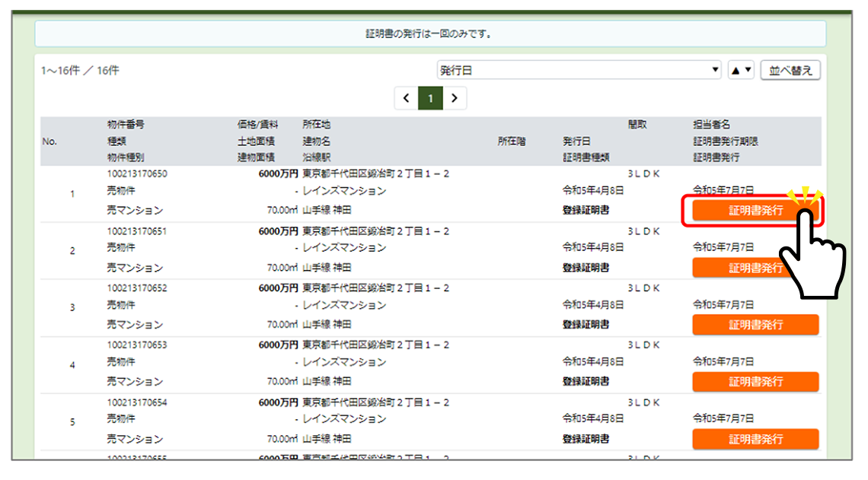
Task: Click the 証明書種類 column header
Action: 586,157
